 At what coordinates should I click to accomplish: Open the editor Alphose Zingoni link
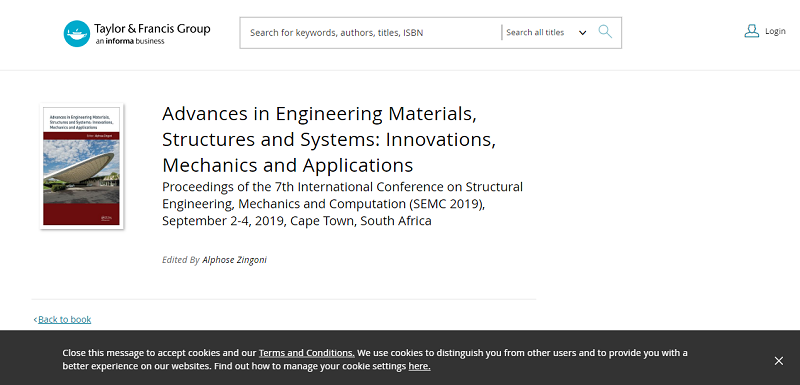click(234, 260)
